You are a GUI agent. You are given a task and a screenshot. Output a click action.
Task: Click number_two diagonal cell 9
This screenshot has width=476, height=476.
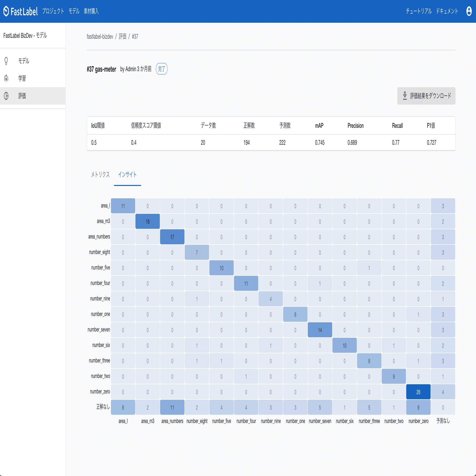pos(394,376)
